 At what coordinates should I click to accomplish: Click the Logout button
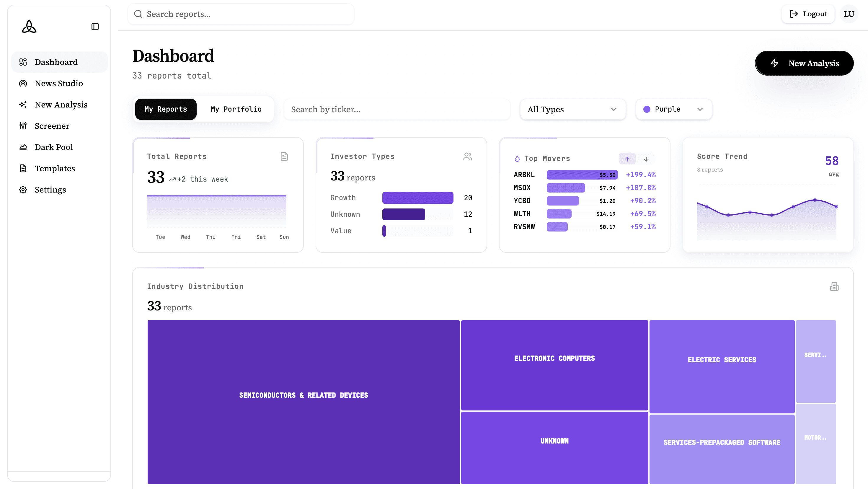pyautogui.click(x=808, y=14)
